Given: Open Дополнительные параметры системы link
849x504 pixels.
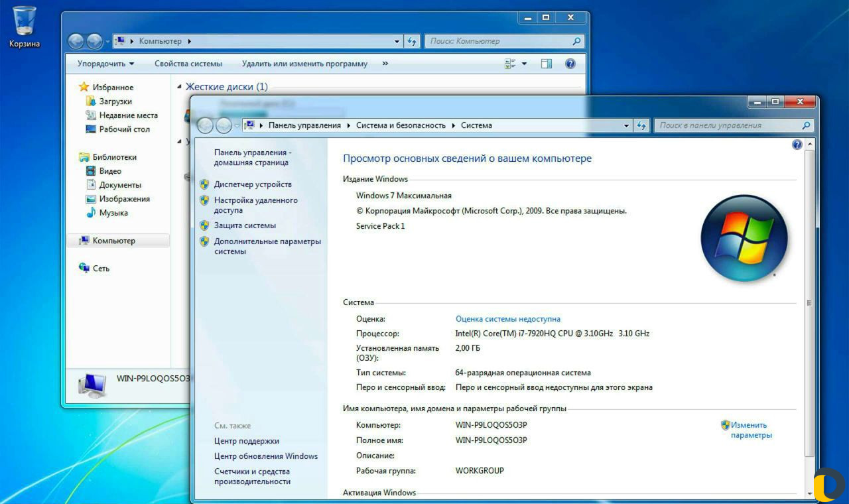Looking at the screenshot, I should pos(267,246).
